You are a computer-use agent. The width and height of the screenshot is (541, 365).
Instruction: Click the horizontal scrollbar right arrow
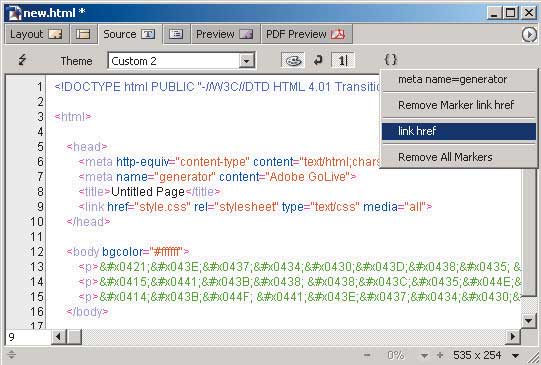513,336
